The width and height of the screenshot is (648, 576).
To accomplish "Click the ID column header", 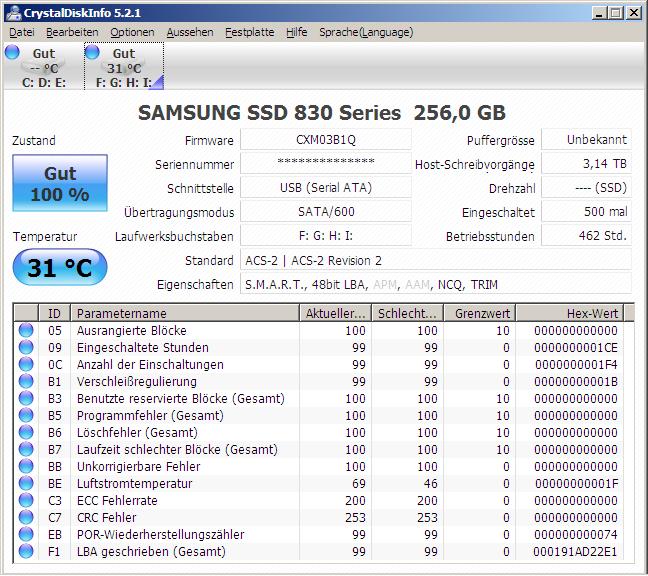I will click(54, 313).
